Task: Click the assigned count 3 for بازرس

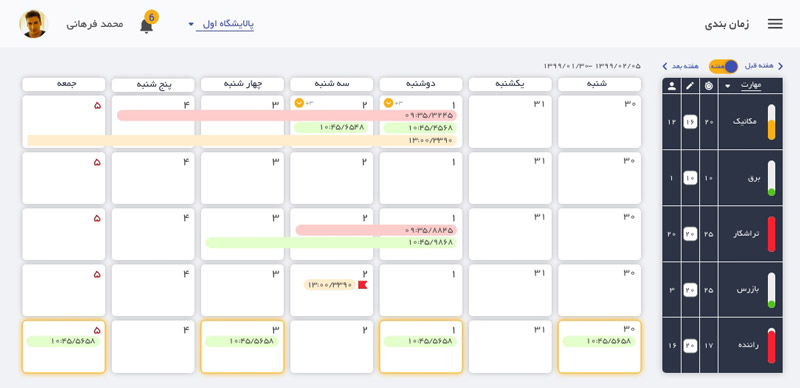Action: pos(671,290)
